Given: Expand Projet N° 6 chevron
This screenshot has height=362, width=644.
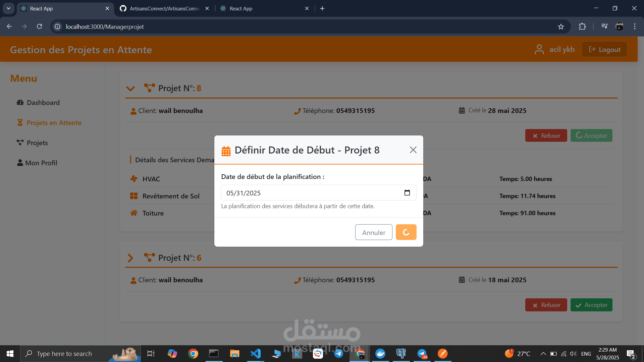Looking at the screenshot, I should (130, 258).
